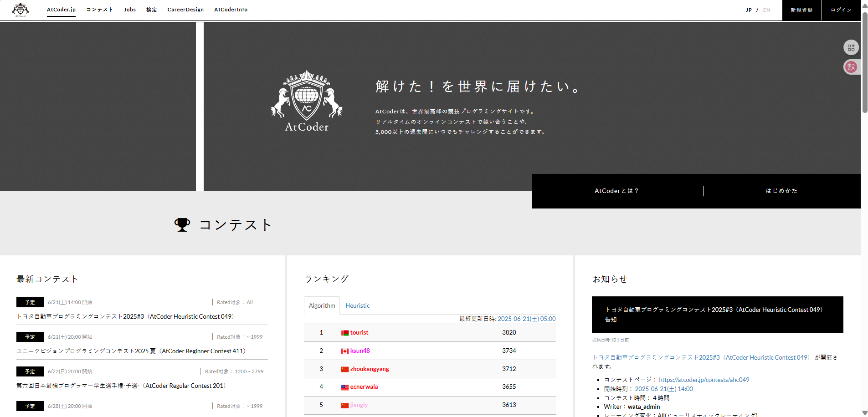
Task: Switch language to JP
Action: (749, 10)
